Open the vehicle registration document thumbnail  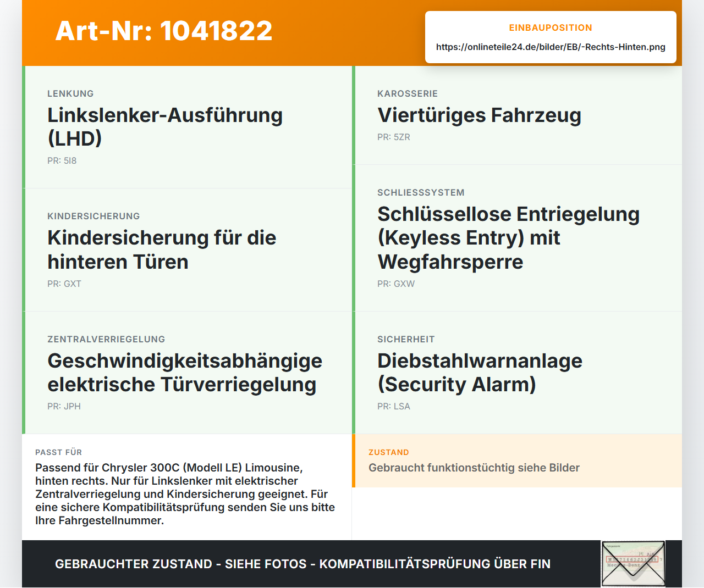[x=633, y=563]
